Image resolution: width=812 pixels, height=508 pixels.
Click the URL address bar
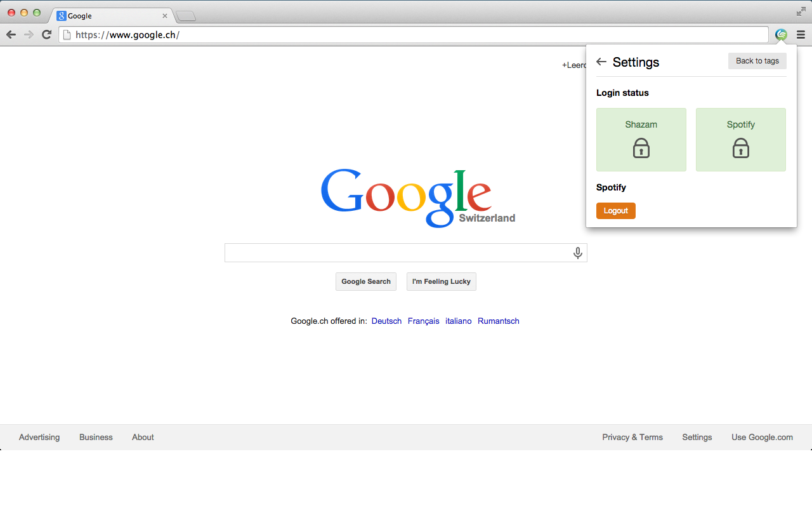(414, 35)
